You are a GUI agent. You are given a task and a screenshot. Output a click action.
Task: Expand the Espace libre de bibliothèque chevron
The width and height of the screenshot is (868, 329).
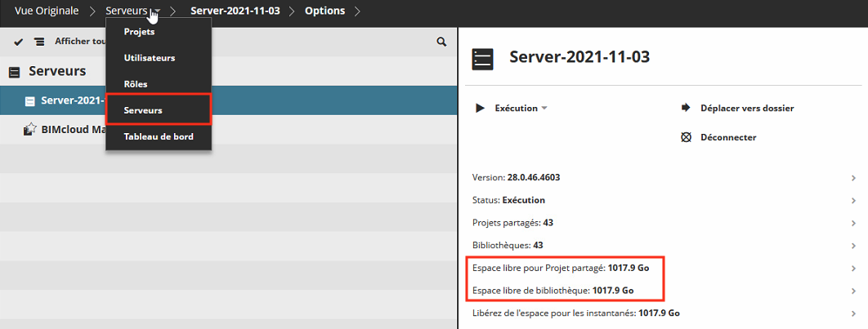(854, 291)
